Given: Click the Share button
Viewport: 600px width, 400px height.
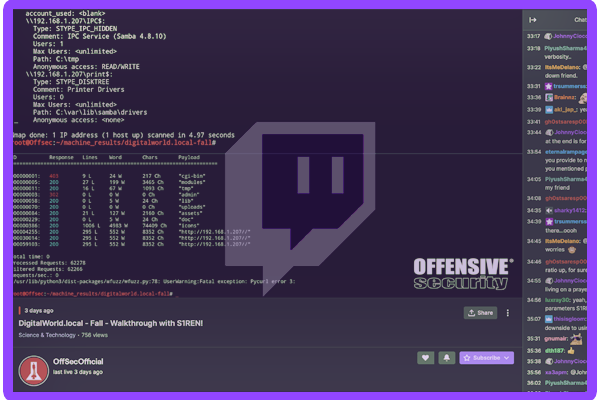Looking at the screenshot, I should click(480, 313).
